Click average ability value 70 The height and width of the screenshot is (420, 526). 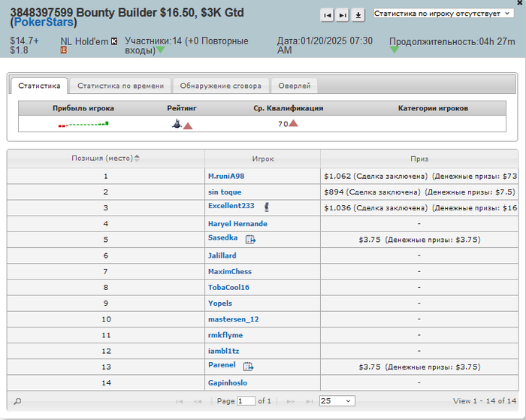[x=283, y=124]
